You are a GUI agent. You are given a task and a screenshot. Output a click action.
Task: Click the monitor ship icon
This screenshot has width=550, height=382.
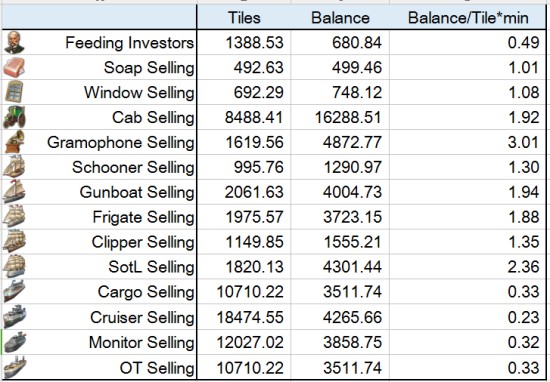[14, 342]
